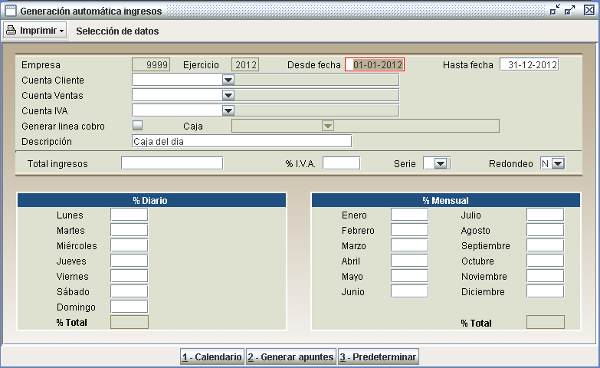Click the % Diario total field
The height and width of the screenshot is (368, 600).
click(x=129, y=322)
